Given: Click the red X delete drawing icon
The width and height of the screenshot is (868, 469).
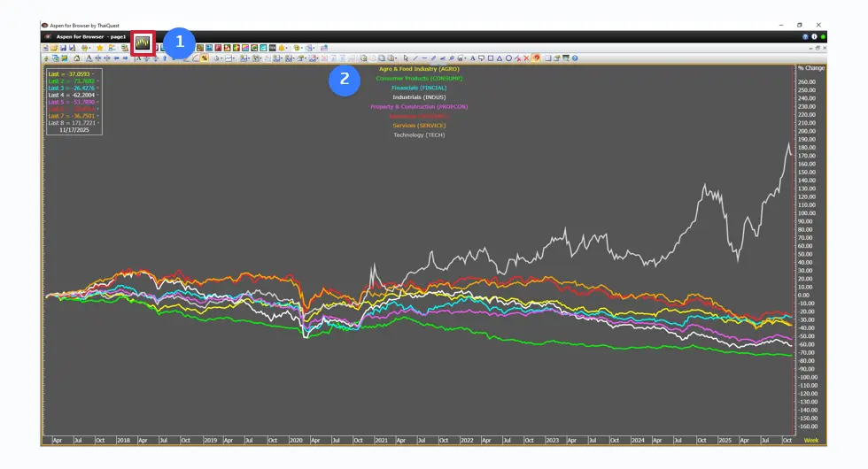Looking at the screenshot, I should [x=527, y=58].
